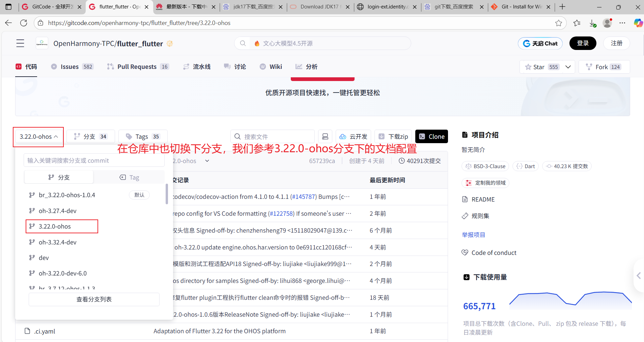Open the 讨论 discussion tab
Image resolution: width=644 pixels, height=342 pixels.
(x=235, y=67)
